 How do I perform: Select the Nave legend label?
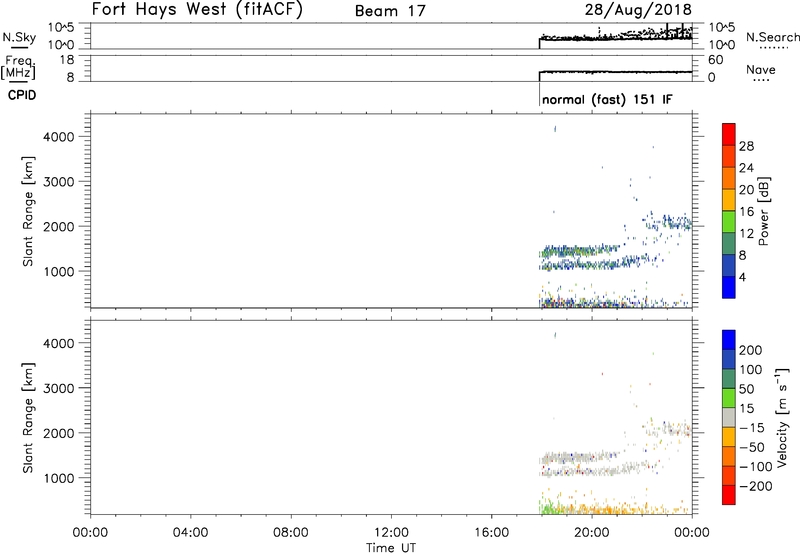click(x=762, y=69)
